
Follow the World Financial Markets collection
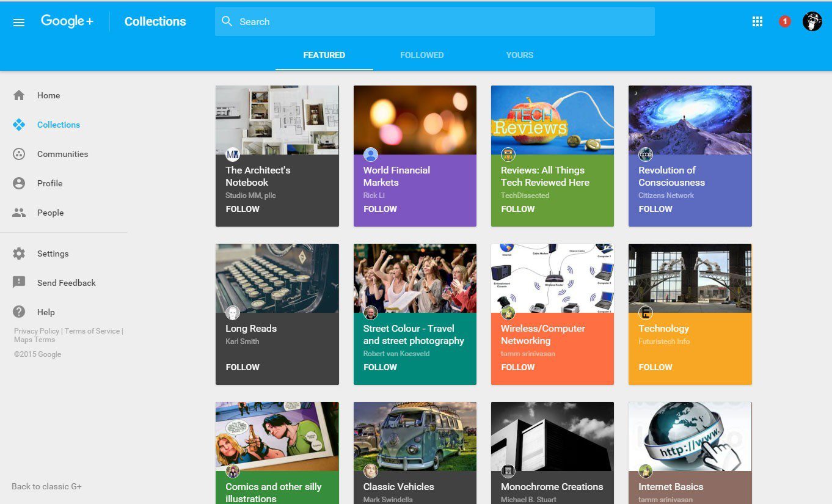coord(380,209)
